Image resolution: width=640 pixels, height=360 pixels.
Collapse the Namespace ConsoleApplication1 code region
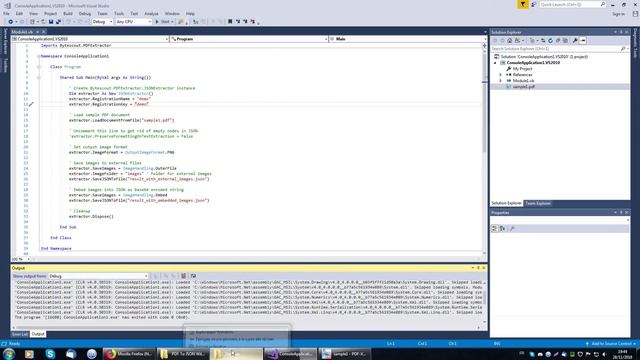(39, 56)
